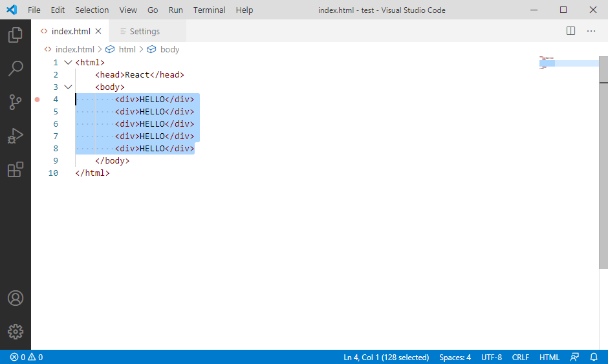
Task: Open the Run menu
Action: point(176,10)
